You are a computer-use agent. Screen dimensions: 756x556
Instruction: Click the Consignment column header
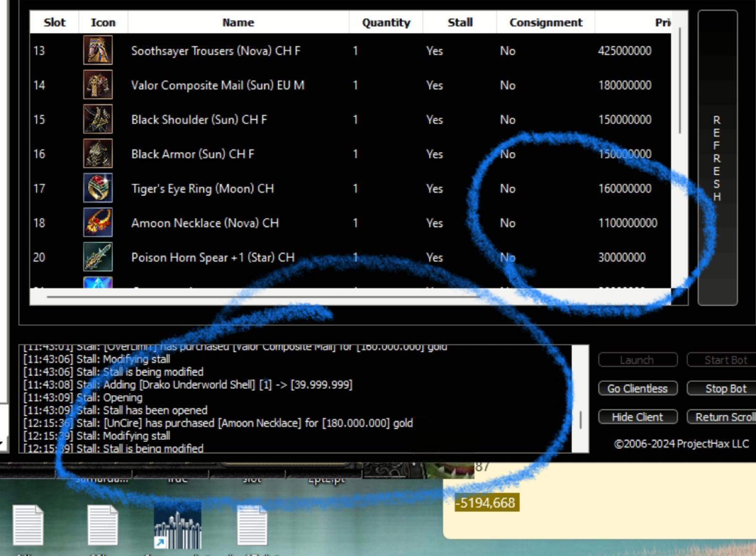coord(545,22)
